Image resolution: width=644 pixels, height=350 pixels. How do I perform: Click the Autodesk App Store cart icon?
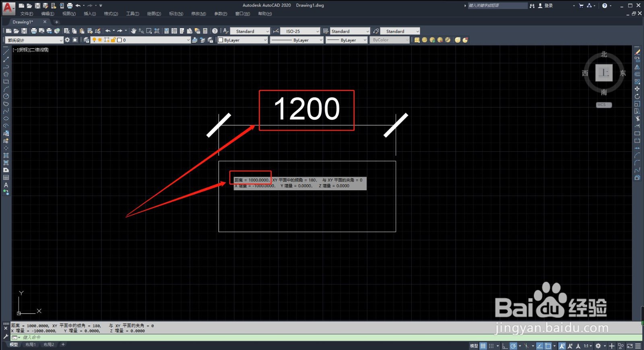click(x=581, y=6)
